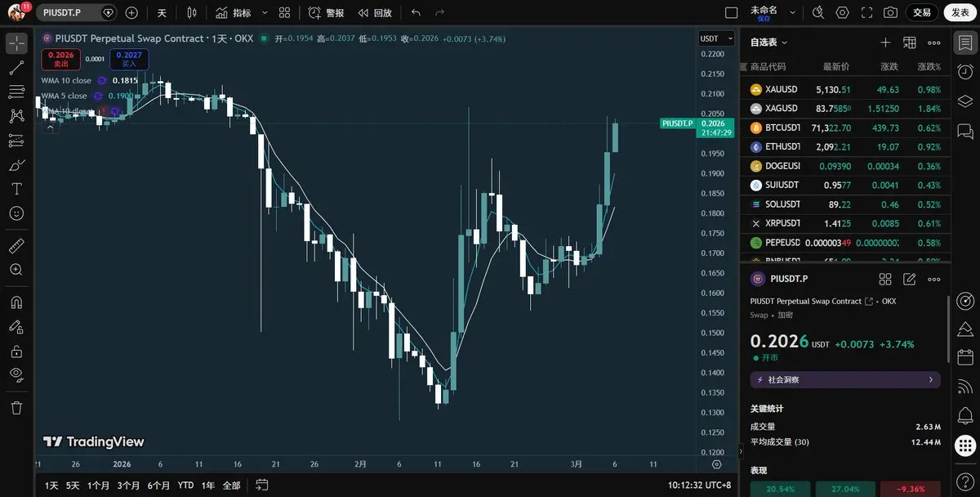The width and height of the screenshot is (980, 497).
Task: Open the emoji icons tool
Action: (16, 213)
